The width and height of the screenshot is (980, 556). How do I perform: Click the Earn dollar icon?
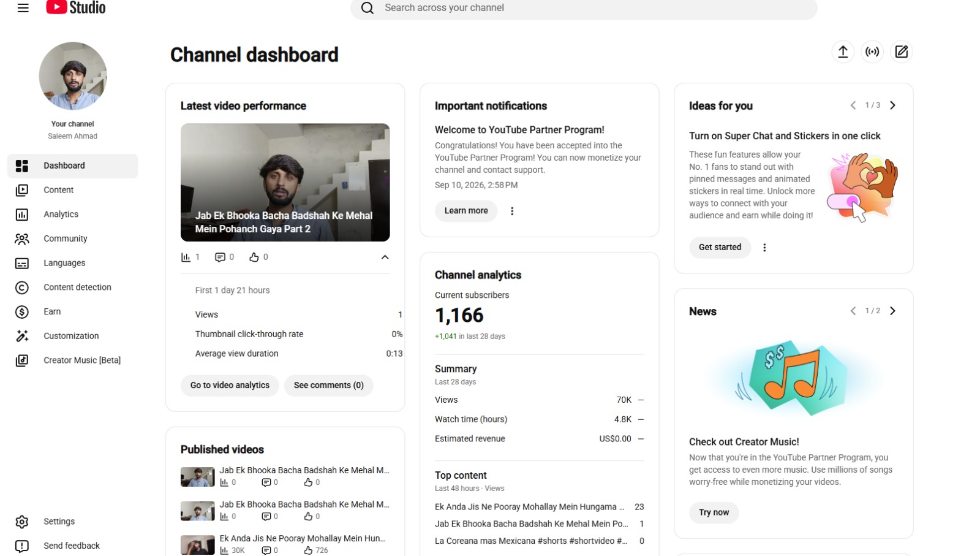pos(22,312)
